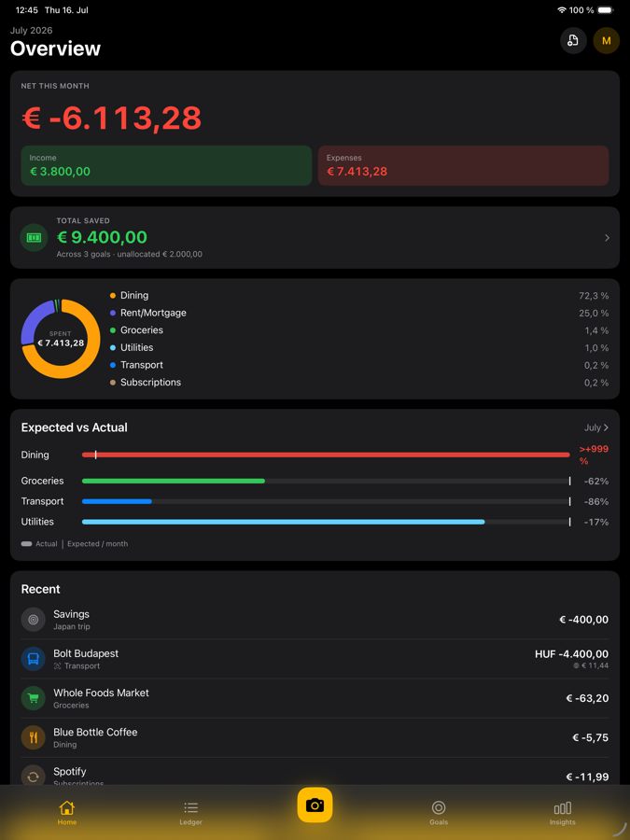The width and height of the screenshot is (630, 840).
Task: Tap the Spotify subscription refresh icon
Action: (x=34, y=777)
